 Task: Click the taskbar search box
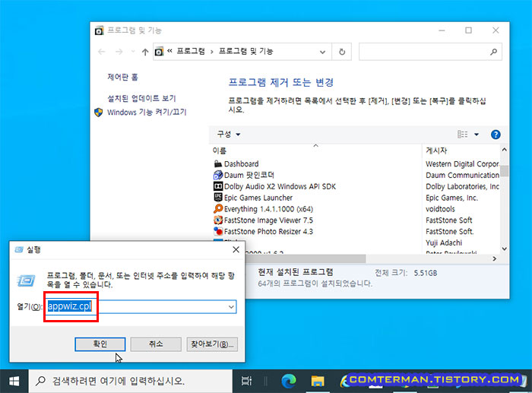[x=131, y=381]
